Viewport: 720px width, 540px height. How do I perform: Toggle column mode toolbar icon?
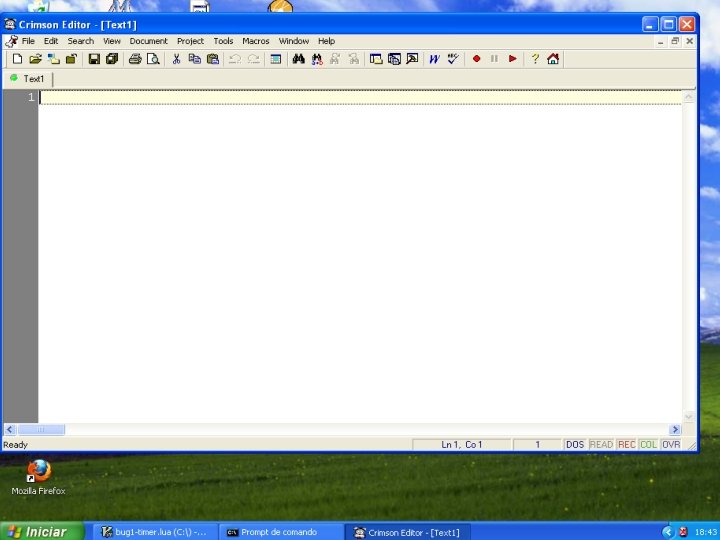coord(276,59)
